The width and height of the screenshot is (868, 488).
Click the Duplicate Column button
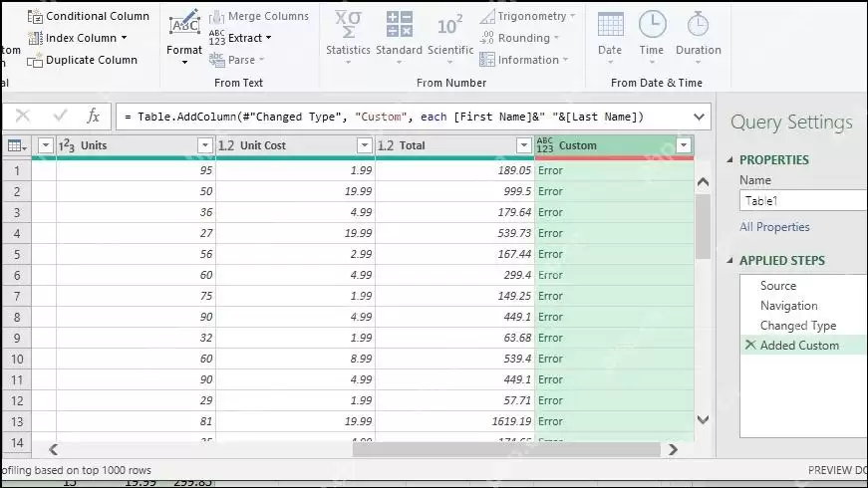pos(82,60)
